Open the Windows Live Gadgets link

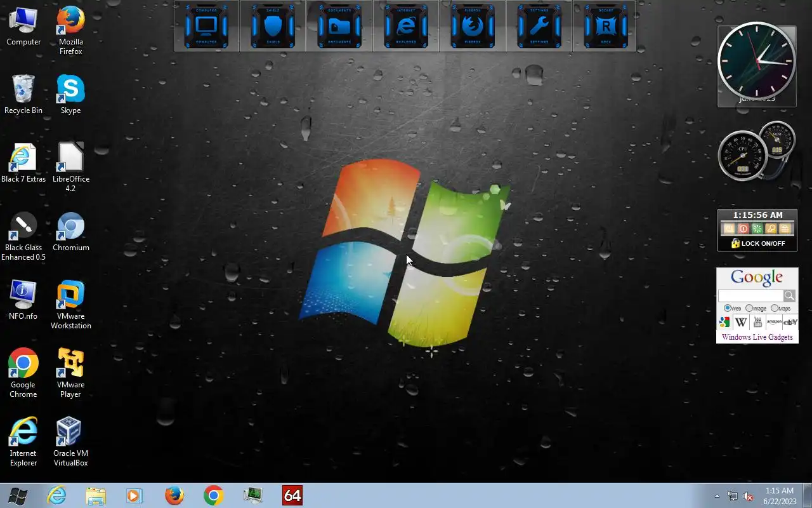[757, 337]
